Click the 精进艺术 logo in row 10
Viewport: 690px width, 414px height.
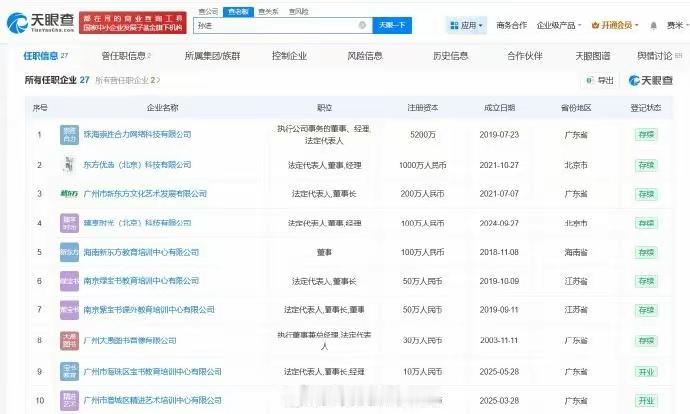point(69,400)
